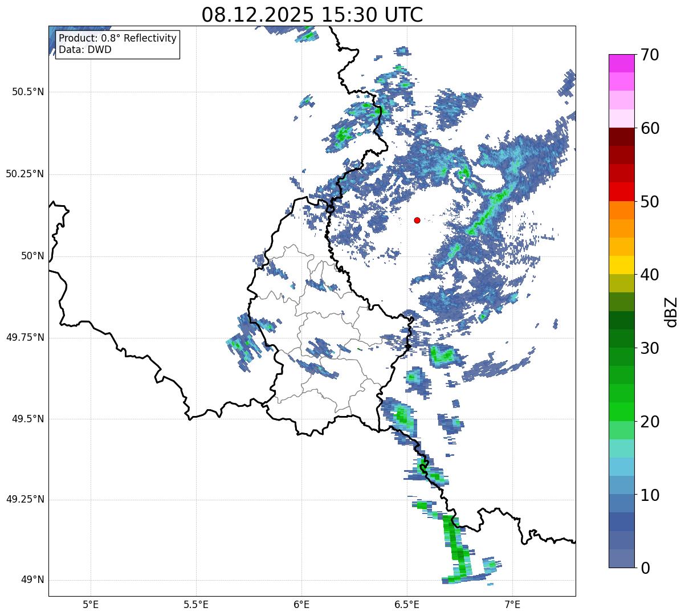Click the colorbar tick label 50
This screenshot has width=685, height=616.
(650, 202)
